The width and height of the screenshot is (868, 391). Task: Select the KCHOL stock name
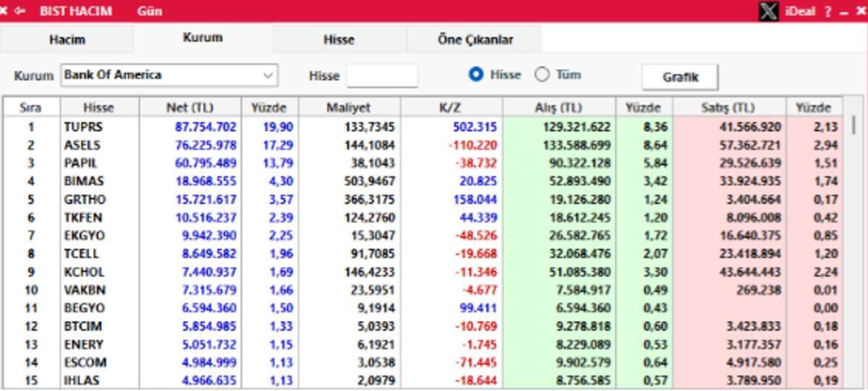pyautogui.click(x=83, y=272)
